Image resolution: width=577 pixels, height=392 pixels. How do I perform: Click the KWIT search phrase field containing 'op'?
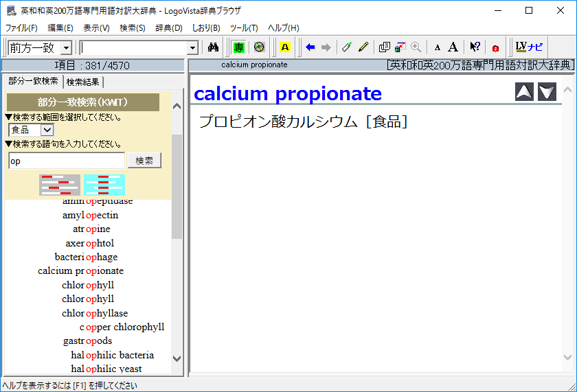(x=67, y=161)
